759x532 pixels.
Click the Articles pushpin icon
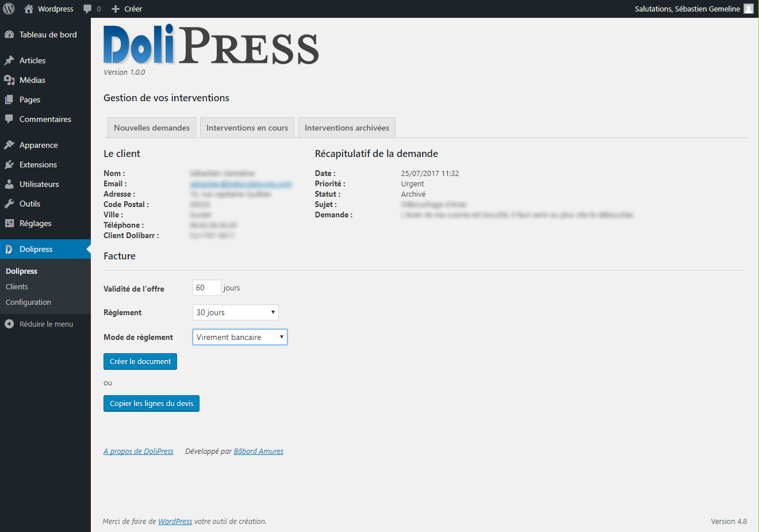tap(9, 60)
